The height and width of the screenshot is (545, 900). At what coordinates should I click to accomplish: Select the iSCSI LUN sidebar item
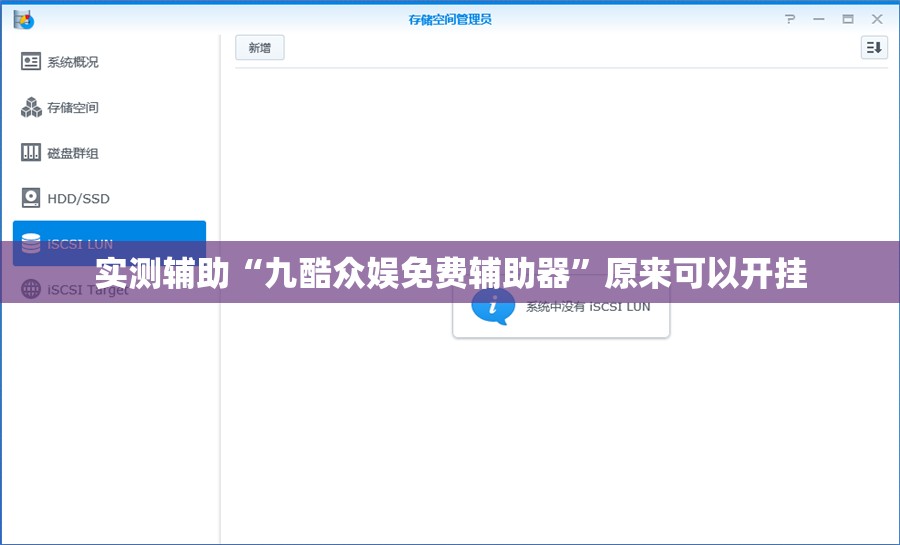coord(109,243)
